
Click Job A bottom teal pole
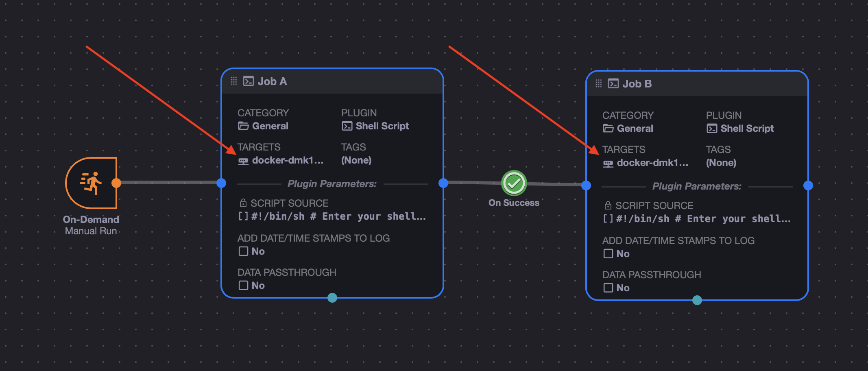(x=332, y=298)
